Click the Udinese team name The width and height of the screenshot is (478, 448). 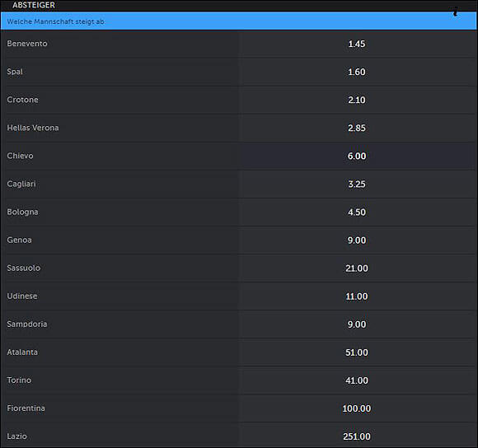(22, 296)
